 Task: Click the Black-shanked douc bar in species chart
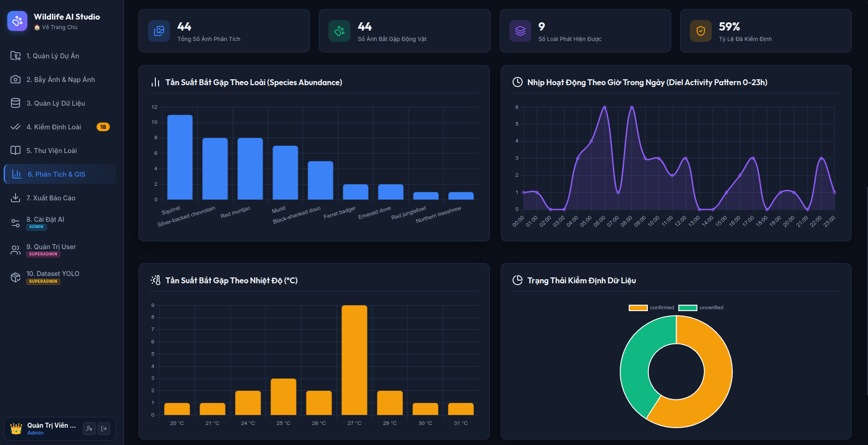(320, 180)
